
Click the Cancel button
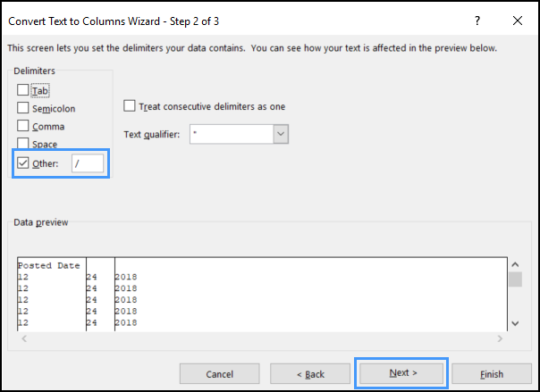point(219,374)
